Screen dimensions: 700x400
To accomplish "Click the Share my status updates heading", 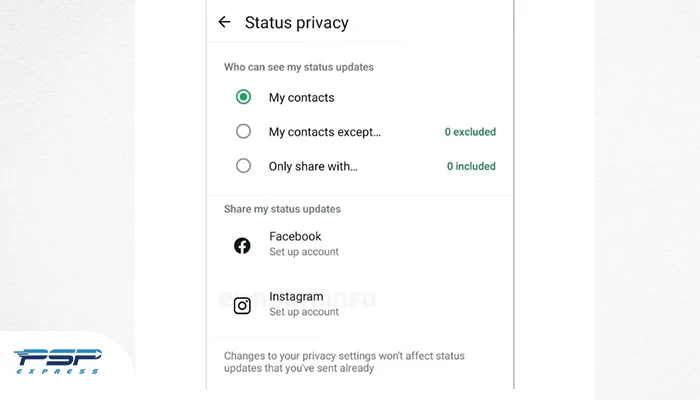I will pos(282,209).
